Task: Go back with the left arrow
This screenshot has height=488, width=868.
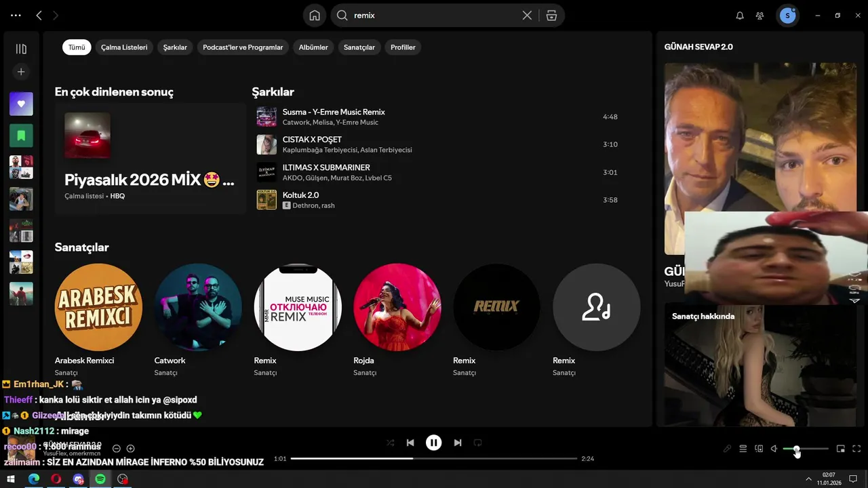Action: 39,15
